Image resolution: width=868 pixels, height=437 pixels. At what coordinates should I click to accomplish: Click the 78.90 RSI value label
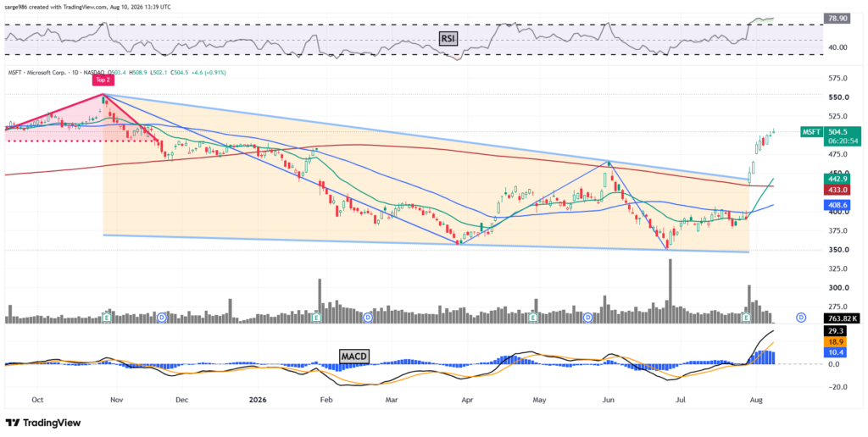pyautogui.click(x=837, y=19)
